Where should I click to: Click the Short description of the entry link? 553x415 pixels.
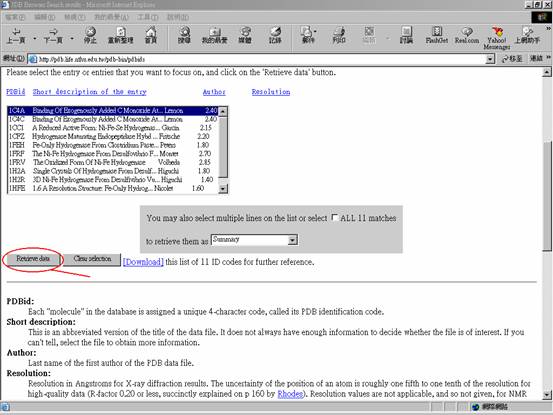89,92
